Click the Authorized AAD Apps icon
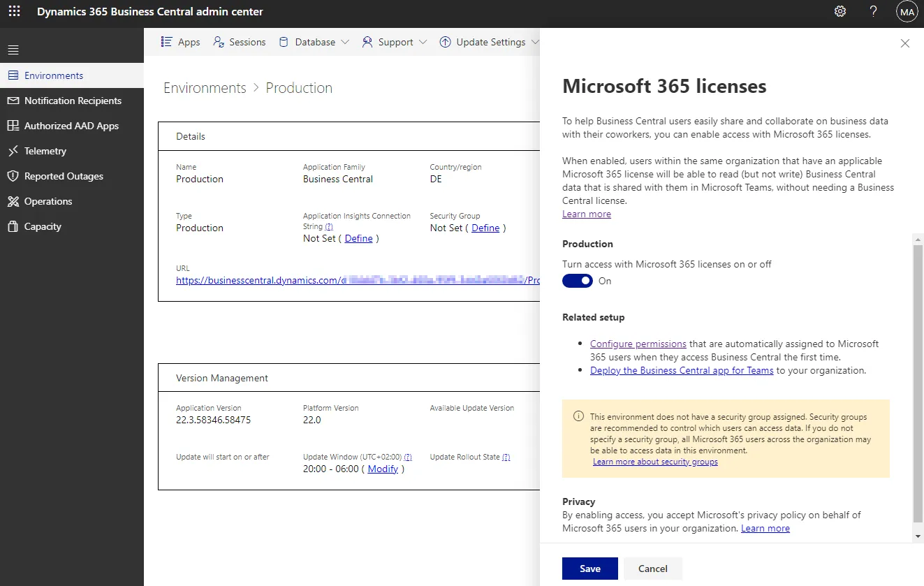924x586 pixels. tap(13, 126)
